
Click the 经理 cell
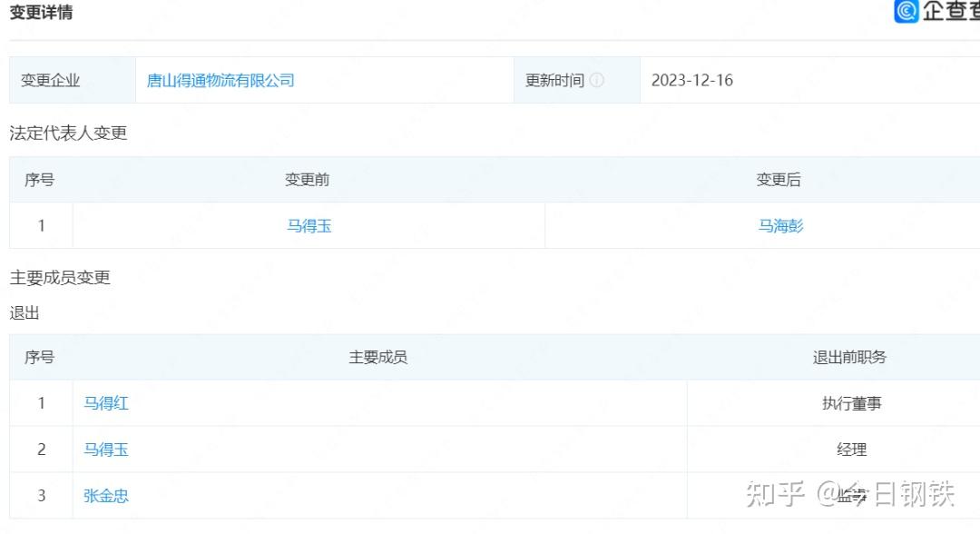852,450
